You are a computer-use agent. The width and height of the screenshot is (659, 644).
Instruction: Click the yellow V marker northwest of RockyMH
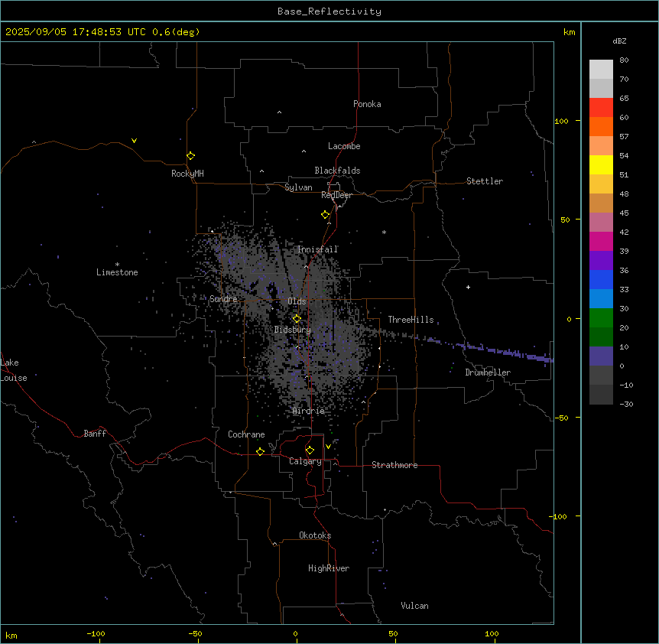(134, 141)
